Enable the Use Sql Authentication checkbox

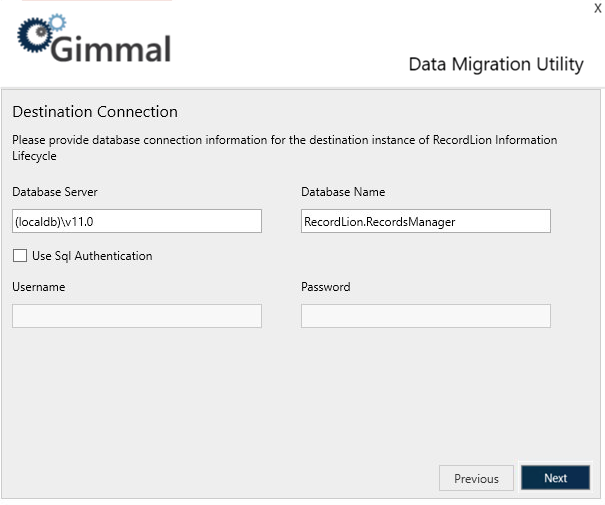tap(20, 256)
